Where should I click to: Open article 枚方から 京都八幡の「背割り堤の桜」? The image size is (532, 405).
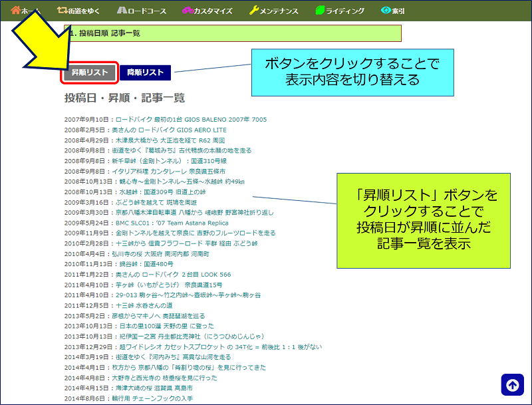pyautogui.click(x=189, y=367)
